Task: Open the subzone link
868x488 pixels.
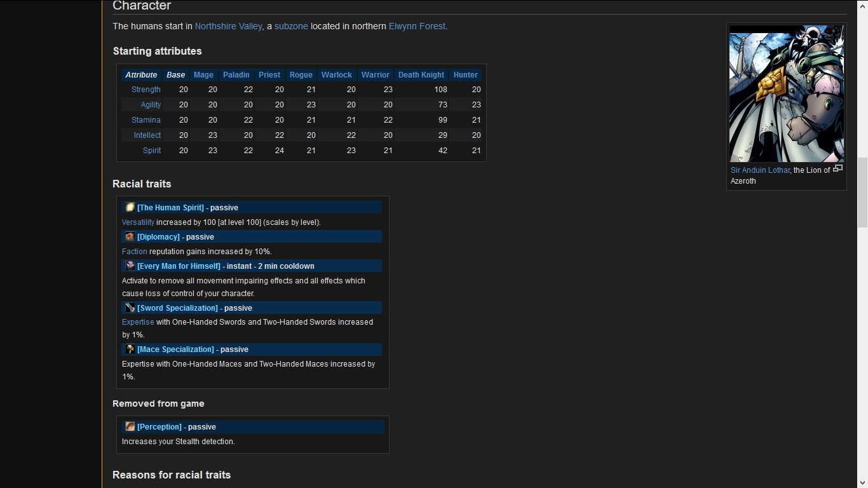Action: pos(291,26)
